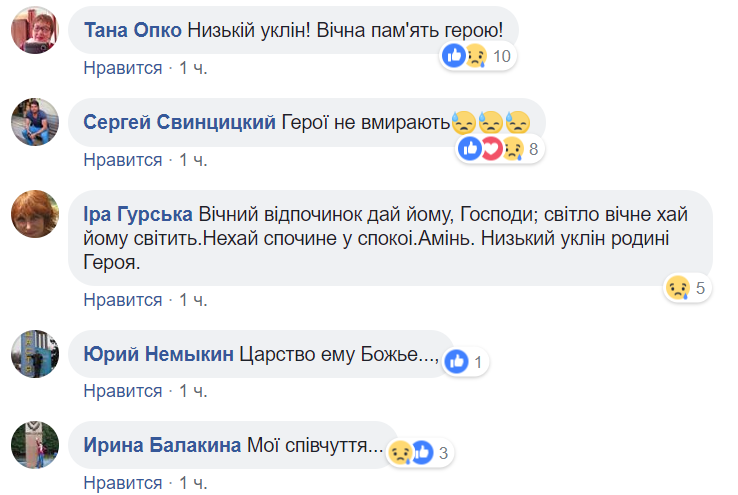The height and width of the screenshot is (495, 738).
Task: Open Тана Опко's profile name link
Action: 133,30
